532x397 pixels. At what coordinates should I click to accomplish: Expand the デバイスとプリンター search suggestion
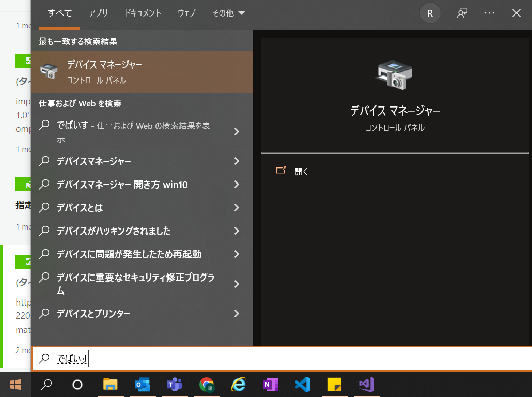coord(236,314)
